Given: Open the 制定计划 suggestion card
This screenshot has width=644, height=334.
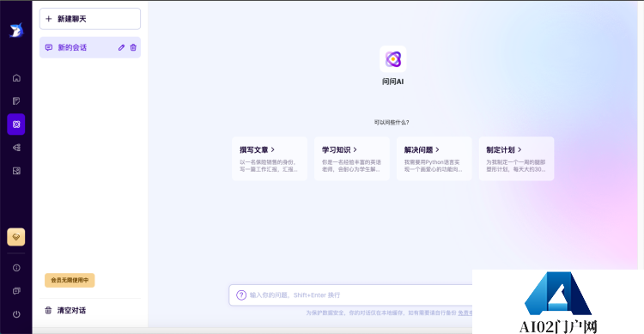Looking at the screenshot, I should click(516, 159).
